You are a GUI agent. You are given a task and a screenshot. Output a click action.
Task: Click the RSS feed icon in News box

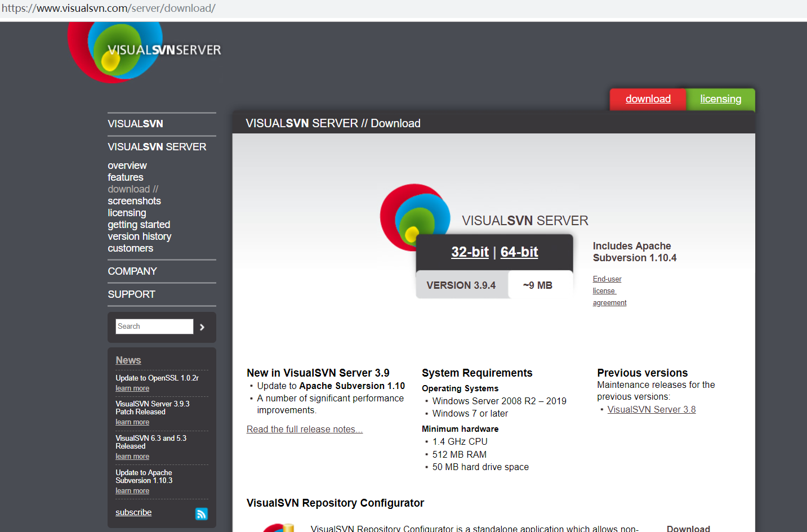202,513
